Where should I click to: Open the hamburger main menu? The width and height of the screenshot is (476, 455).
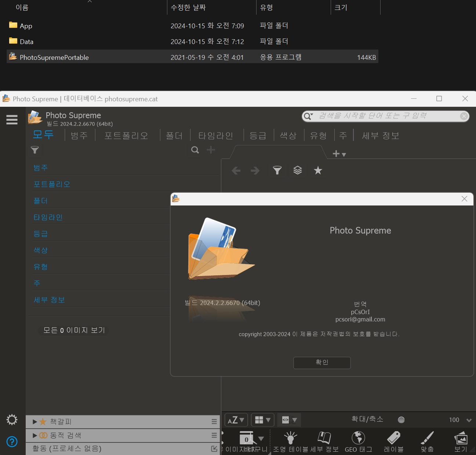pos(12,120)
